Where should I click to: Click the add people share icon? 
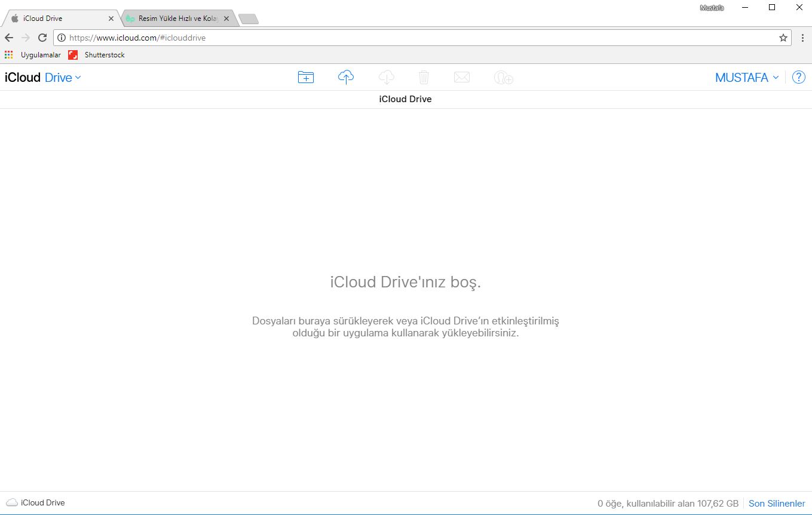[503, 78]
